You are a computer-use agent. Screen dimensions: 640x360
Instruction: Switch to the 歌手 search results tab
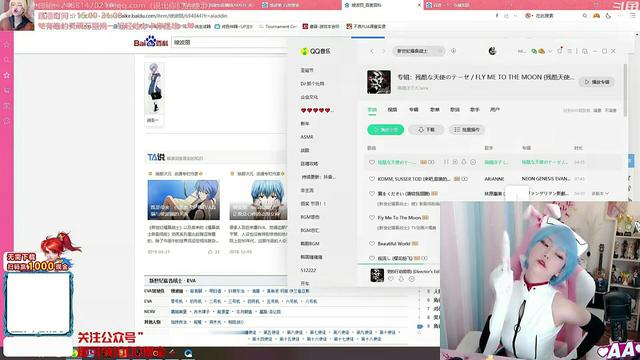tap(474, 109)
